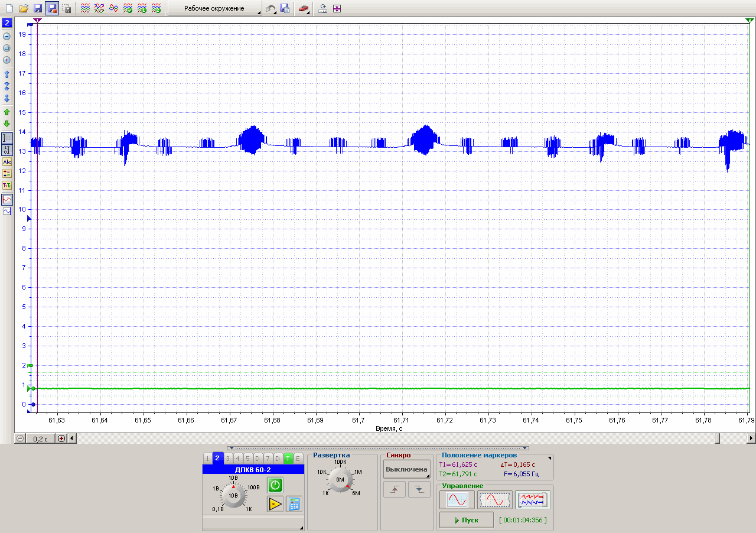The height and width of the screenshot is (533, 756).
Task: Open the Рабочее окружение dropdown
Action: (x=214, y=8)
